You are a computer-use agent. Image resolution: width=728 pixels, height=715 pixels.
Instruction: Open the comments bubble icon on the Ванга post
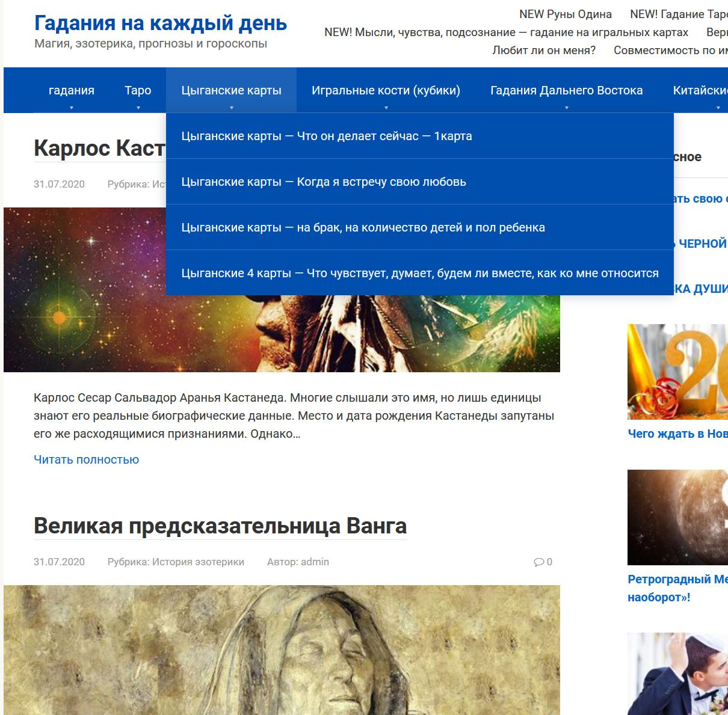coord(538,562)
